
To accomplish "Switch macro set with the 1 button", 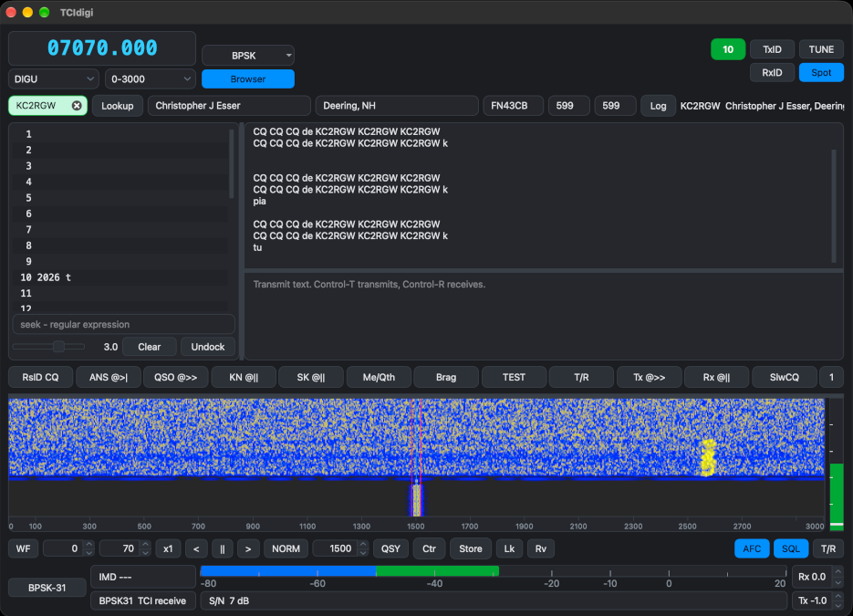I will pyautogui.click(x=831, y=377).
